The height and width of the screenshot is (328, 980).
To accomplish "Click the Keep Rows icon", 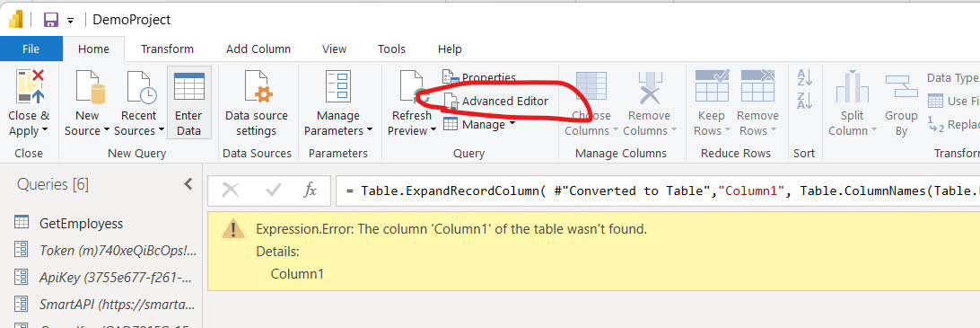I will pyautogui.click(x=712, y=85).
